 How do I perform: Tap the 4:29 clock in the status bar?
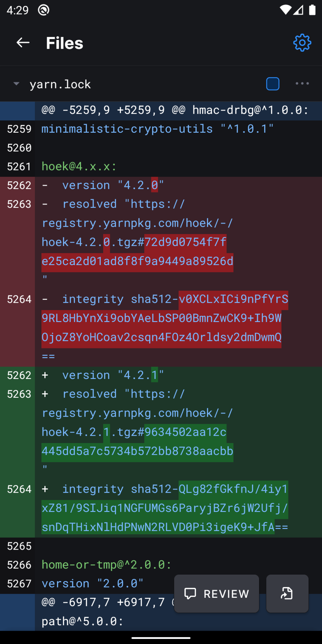tap(18, 10)
